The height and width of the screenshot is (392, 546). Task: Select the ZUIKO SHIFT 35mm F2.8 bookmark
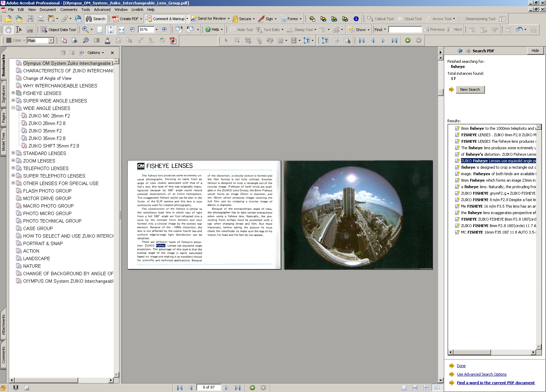54,146
